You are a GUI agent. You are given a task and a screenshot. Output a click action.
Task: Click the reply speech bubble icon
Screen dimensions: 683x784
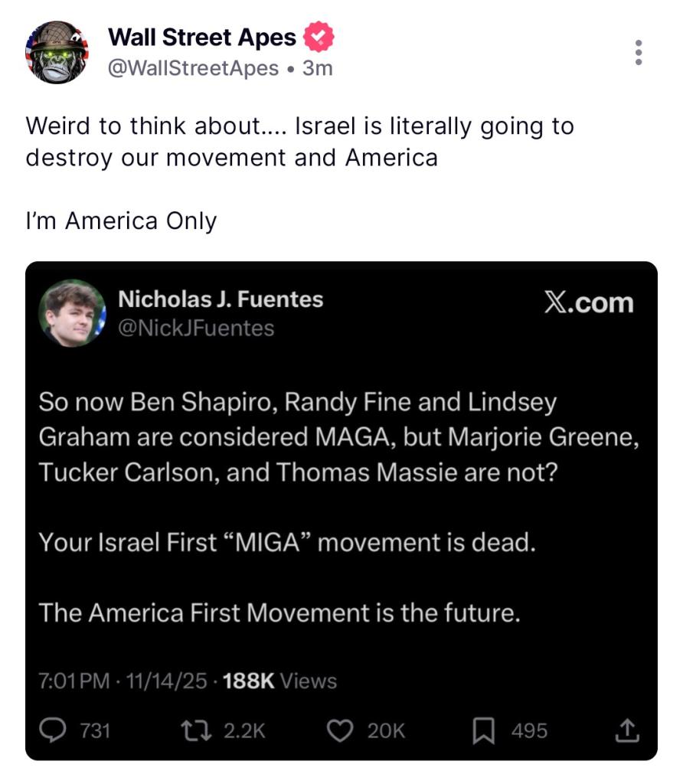pyautogui.click(x=53, y=730)
